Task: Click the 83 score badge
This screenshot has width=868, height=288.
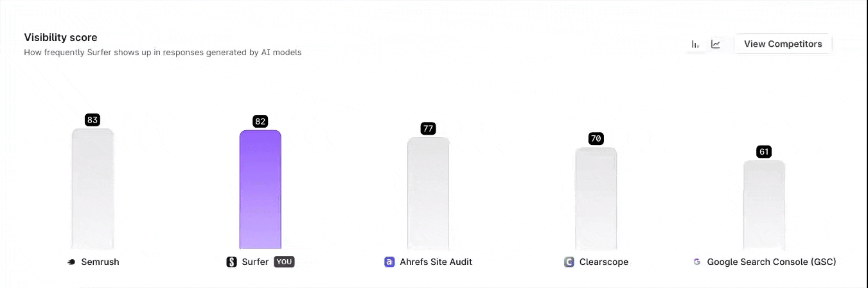Action: click(93, 120)
